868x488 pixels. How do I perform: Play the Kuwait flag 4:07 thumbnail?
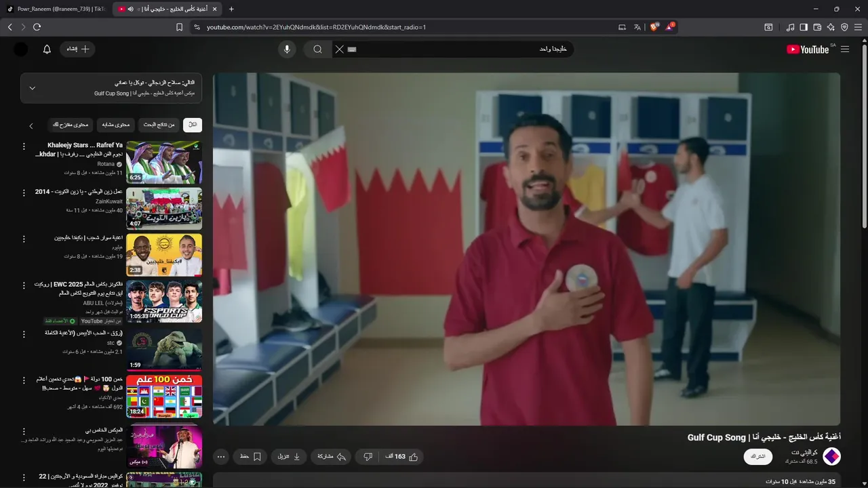pos(164,208)
